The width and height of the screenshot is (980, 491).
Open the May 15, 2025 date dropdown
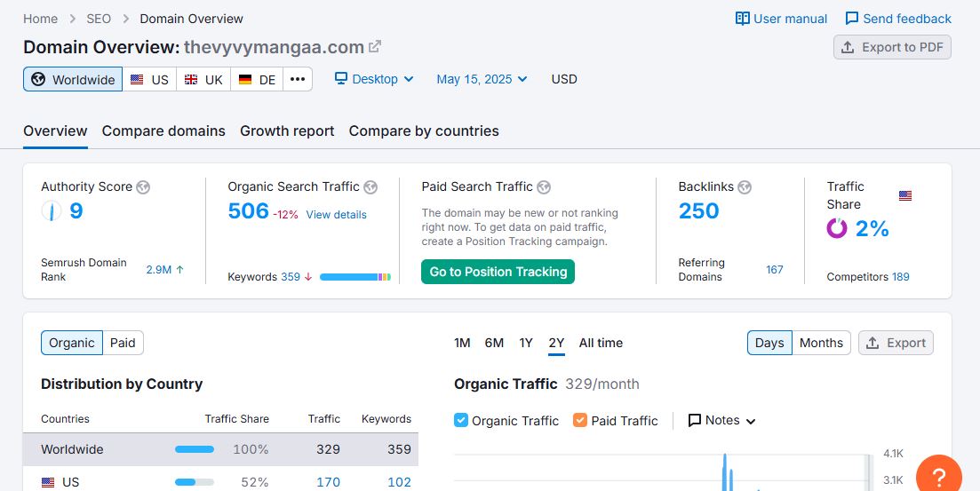pyautogui.click(x=482, y=79)
